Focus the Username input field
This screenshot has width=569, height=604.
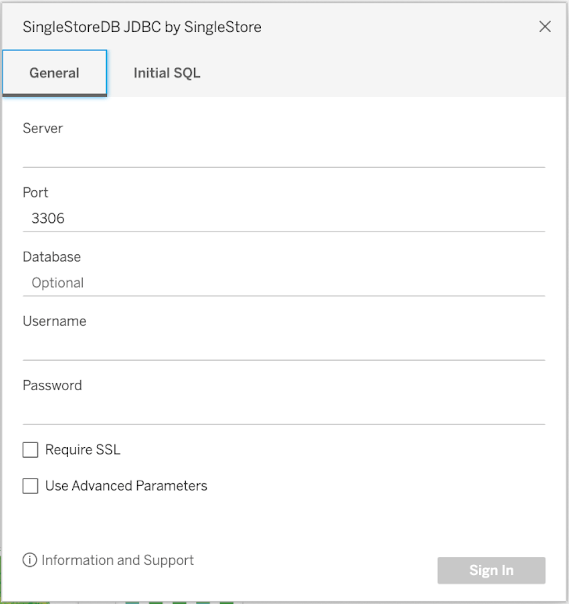click(x=284, y=347)
